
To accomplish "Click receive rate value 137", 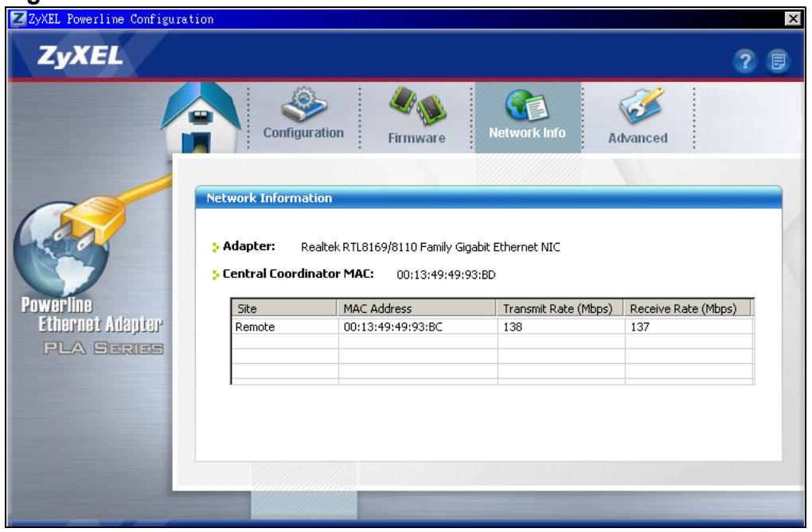I will coord(640,327).
